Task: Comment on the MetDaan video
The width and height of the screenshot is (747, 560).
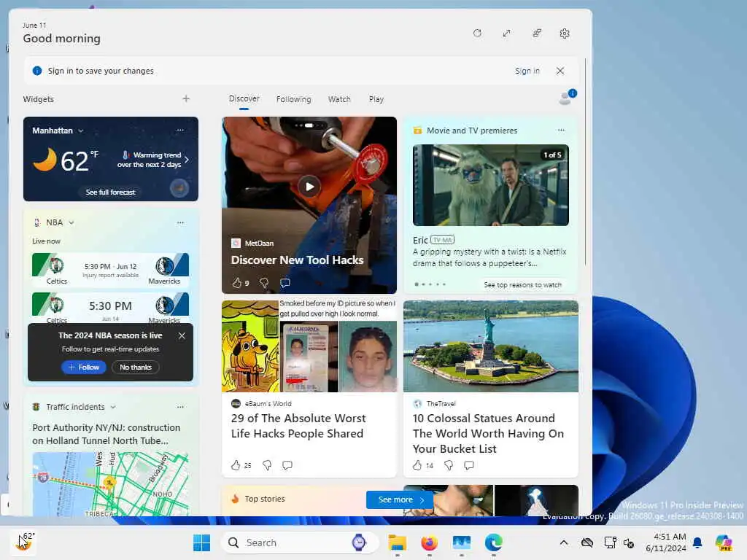Action: [x=285, y=283]
